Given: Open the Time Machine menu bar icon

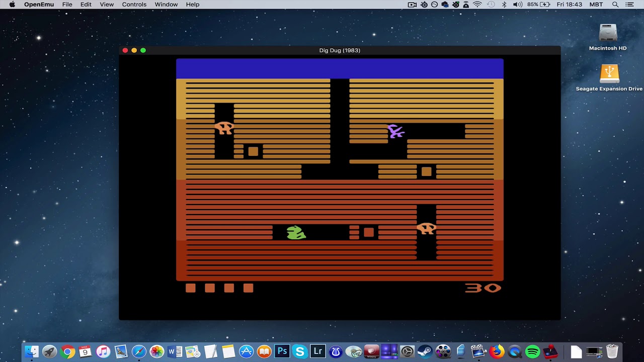Looking at the screenshot, I should (491, 5).
